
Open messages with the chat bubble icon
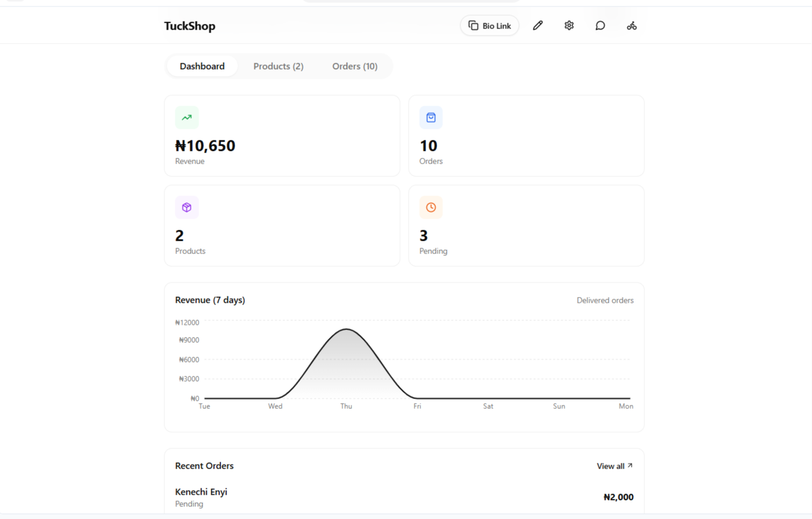[600, 26]
